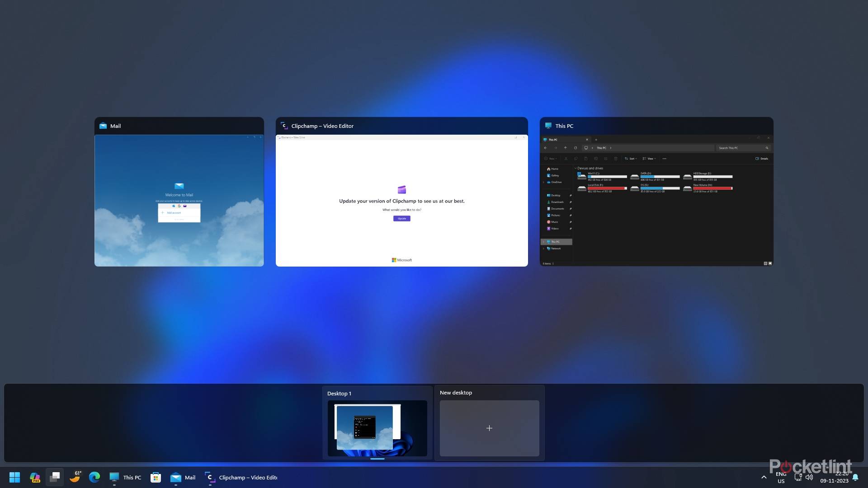Switch to Mail on the taskbar
This screenshot has height=488, width=868.
(183, 477)
